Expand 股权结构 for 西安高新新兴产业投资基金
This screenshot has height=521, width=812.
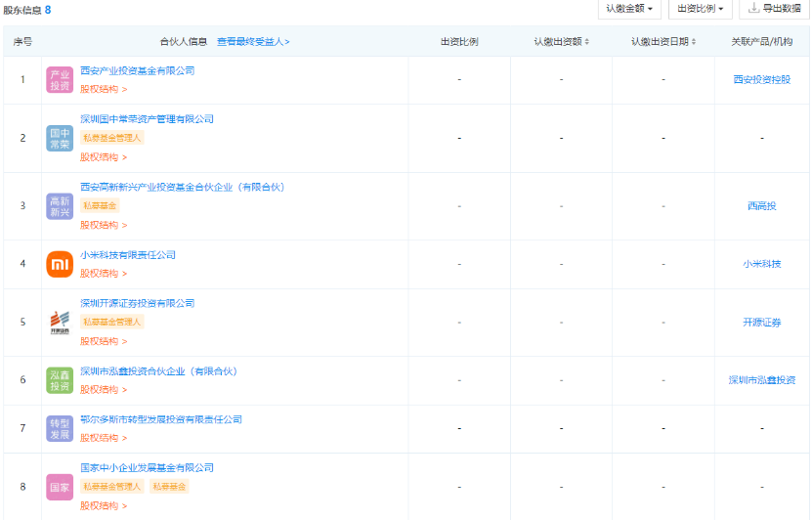tap(104, 225)
